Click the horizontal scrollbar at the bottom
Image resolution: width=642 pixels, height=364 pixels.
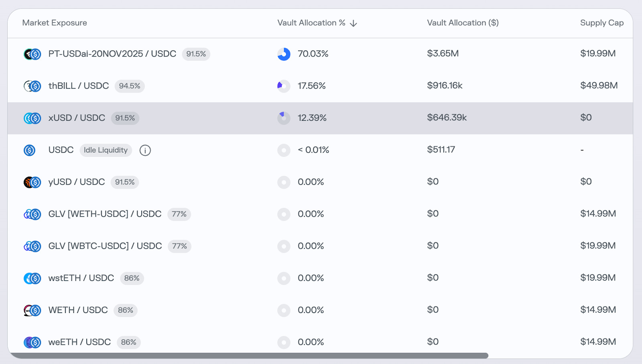[x=249, y=356]
